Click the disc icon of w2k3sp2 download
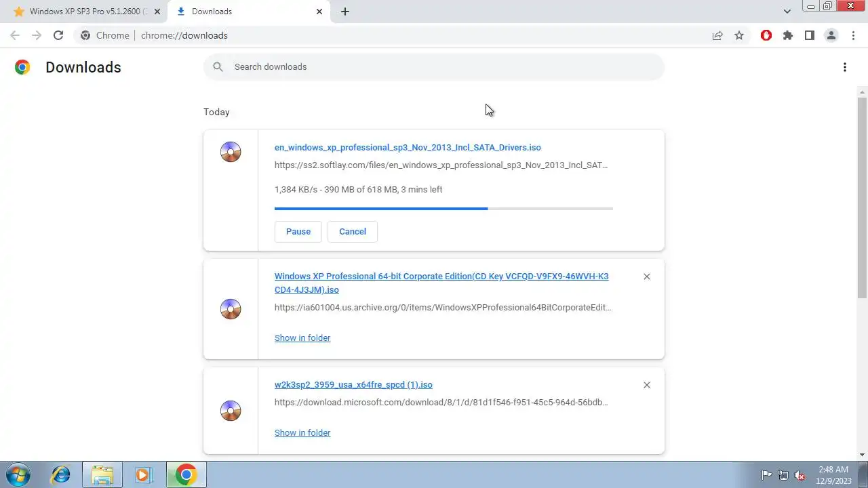This screenshot has height=488, width=868. [231, 411]
